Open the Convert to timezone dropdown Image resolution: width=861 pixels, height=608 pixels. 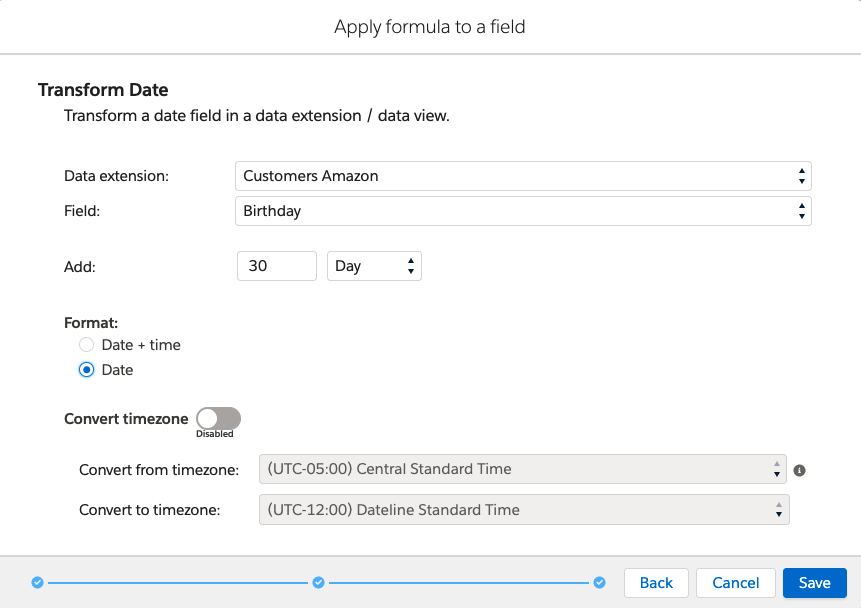click(524, 510)
